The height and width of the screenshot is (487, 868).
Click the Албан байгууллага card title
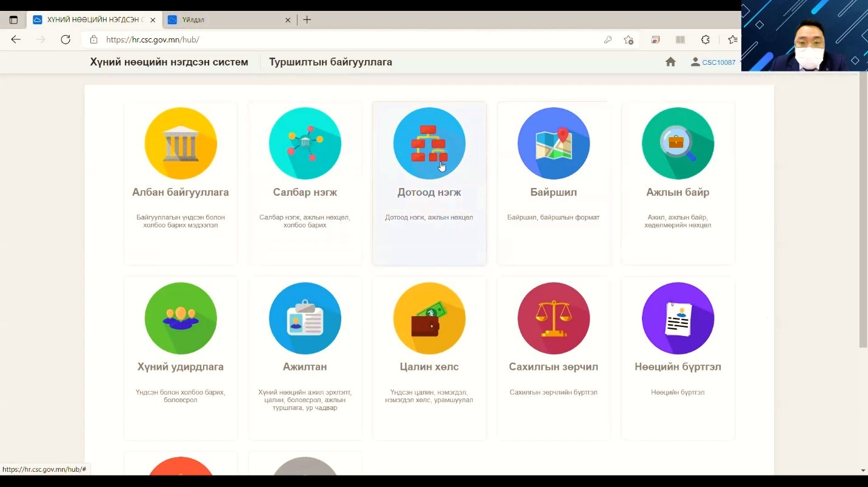(181, 192)
